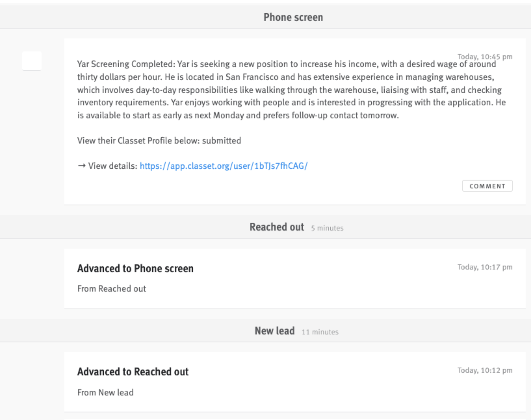Click the words San Francisco in the note
531x420 pixels.
coord(252,77)
